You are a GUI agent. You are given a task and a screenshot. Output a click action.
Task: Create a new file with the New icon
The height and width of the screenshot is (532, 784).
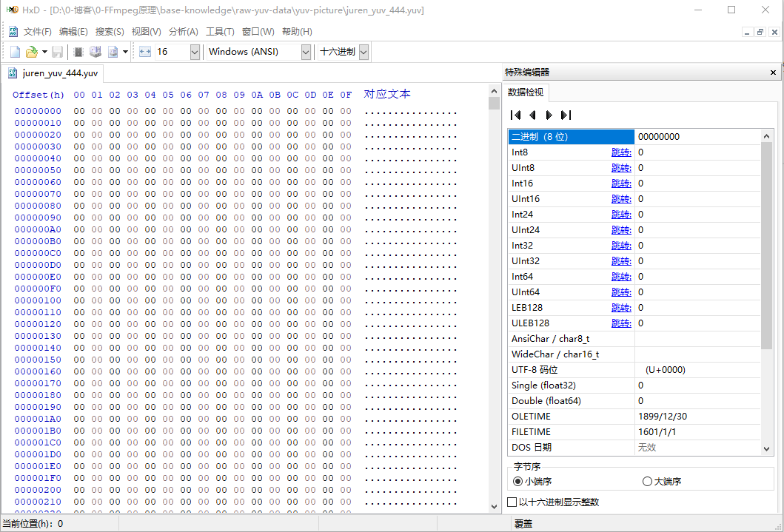(13, 52)
